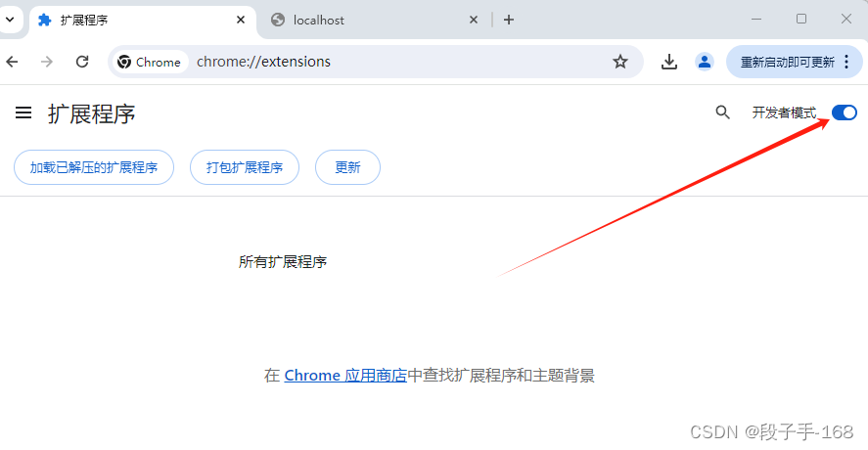Open the downloads icon

point(668,62)
